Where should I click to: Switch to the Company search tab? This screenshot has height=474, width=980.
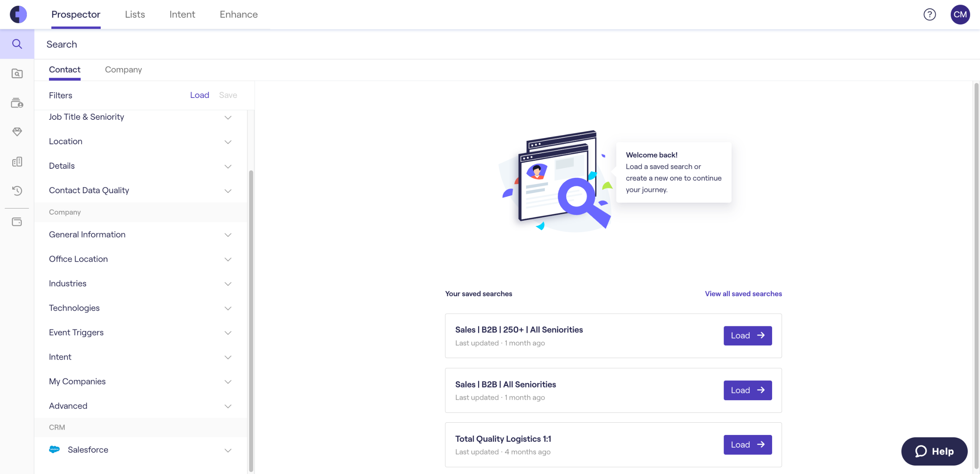[123, 70]
